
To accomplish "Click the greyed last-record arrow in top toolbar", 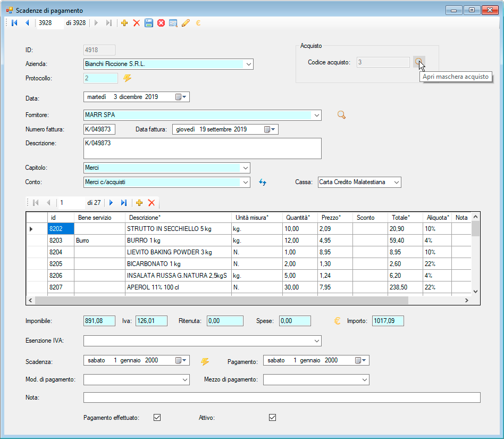I will tap(109, 23).
